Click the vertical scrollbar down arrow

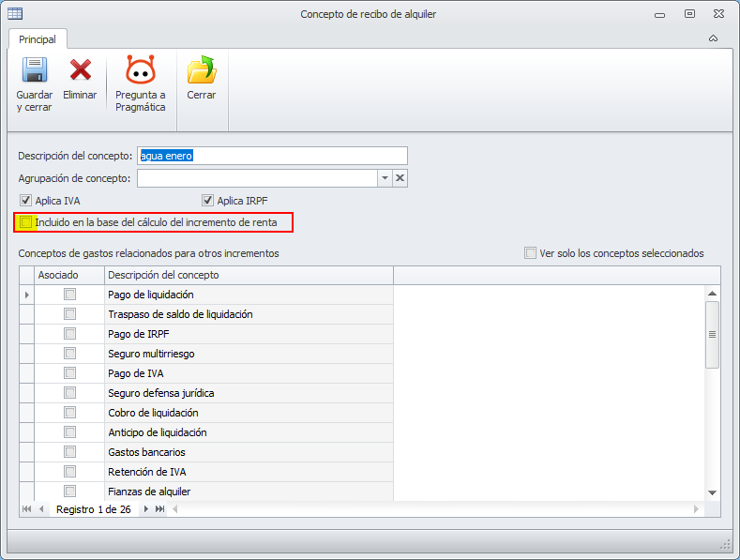pyautogui.click(x=713, y=492)
